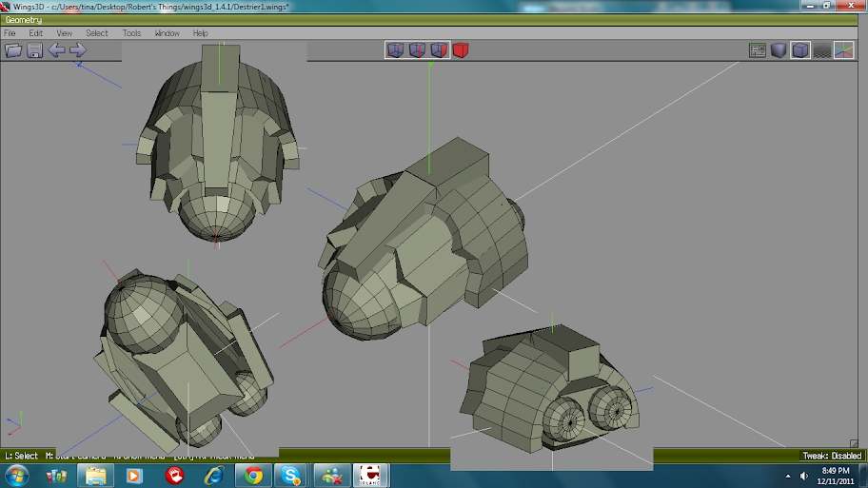Switch to Wings3D Erlang taskbar icon
This screenshot has height=488, width=868.
(x=371, y=476)
